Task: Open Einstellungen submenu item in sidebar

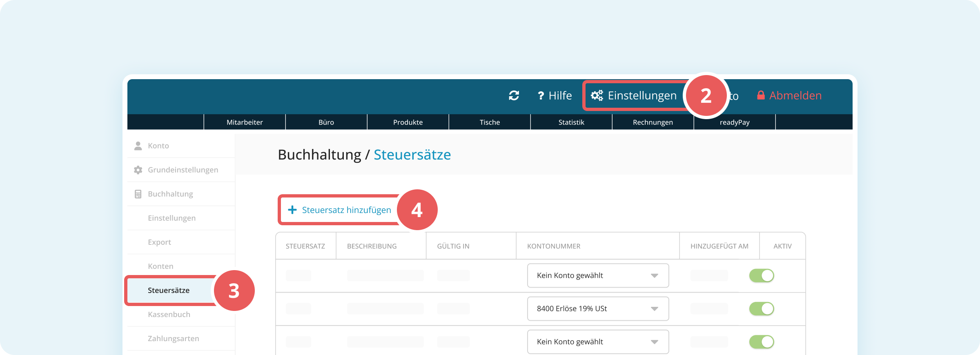Action: click(181, 218)
